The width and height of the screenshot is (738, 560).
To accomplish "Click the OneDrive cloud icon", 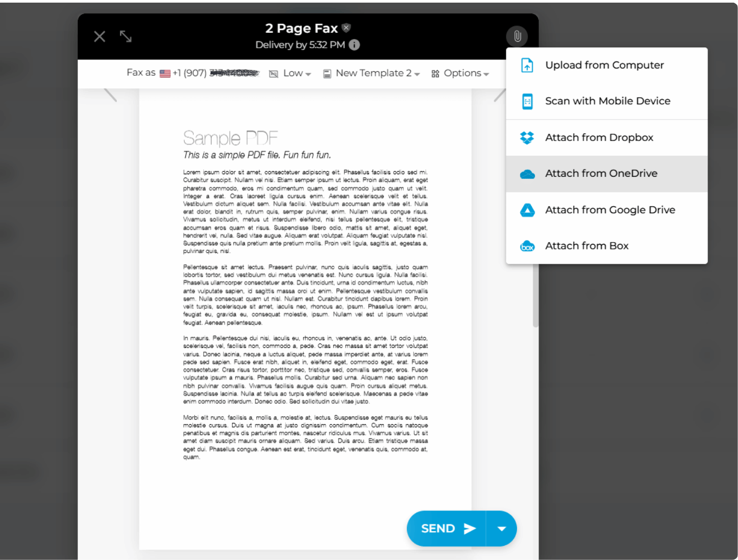I will (527, 174).
